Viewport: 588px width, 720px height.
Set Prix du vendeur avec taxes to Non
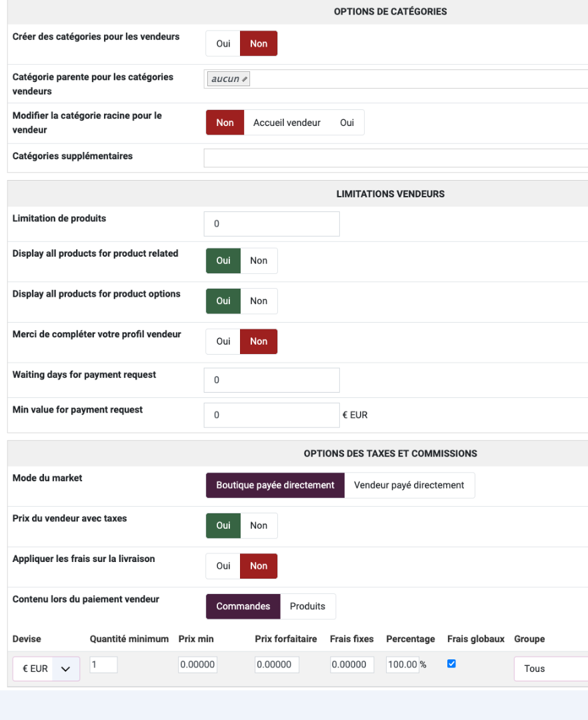point(259,526)
